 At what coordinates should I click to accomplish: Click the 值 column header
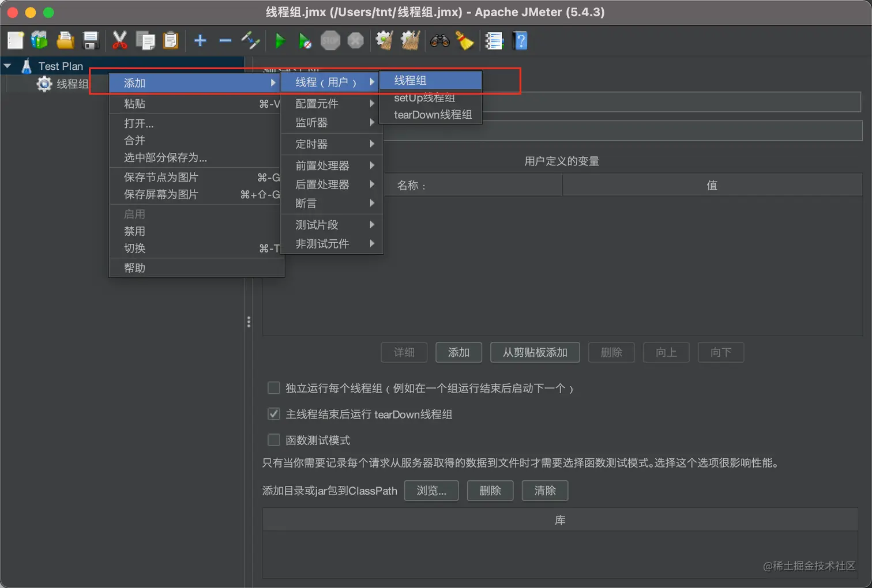point(712,185)
